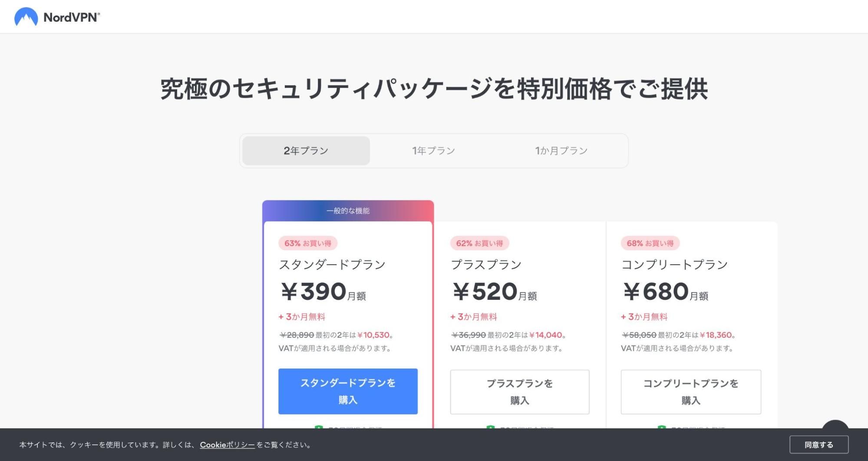This screenshot has height=461, width=868.
Task: Switch to the 1年プラン tab
Action: tap(433, 151)
